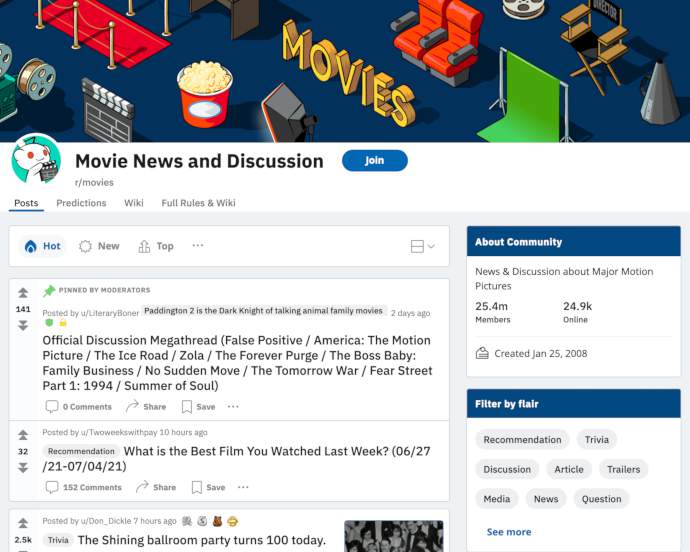
Task: Click the bear award icon on Don_Dickle's post
Action: tap(217, 521)
